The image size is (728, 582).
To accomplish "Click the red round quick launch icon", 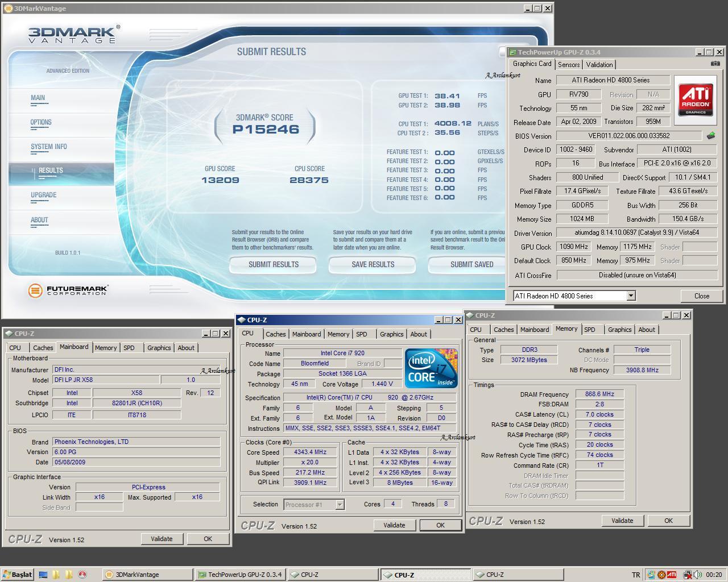I will (x=82, y=575).
